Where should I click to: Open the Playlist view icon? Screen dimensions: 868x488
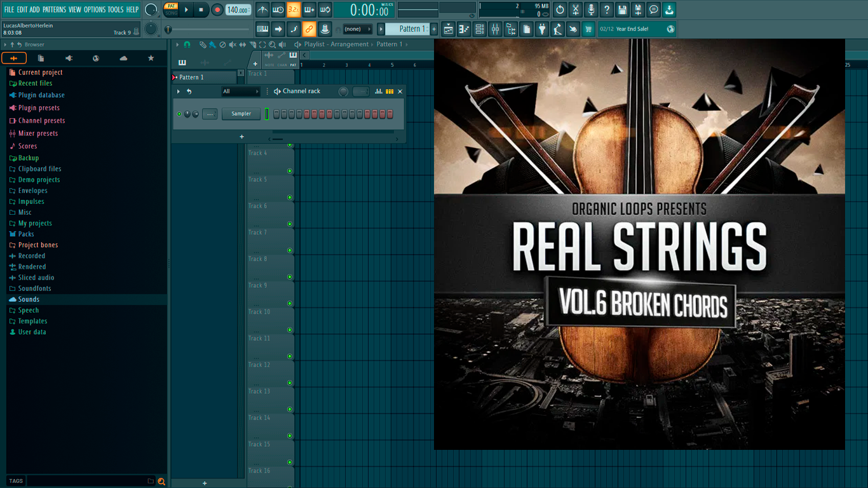tap(449, 29)
